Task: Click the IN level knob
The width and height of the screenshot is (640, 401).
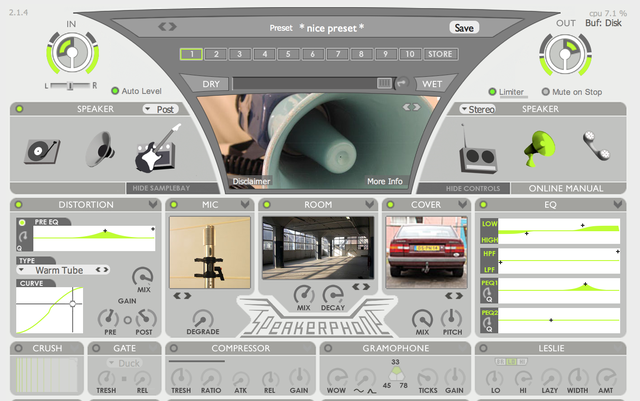Action: point(72,53)
